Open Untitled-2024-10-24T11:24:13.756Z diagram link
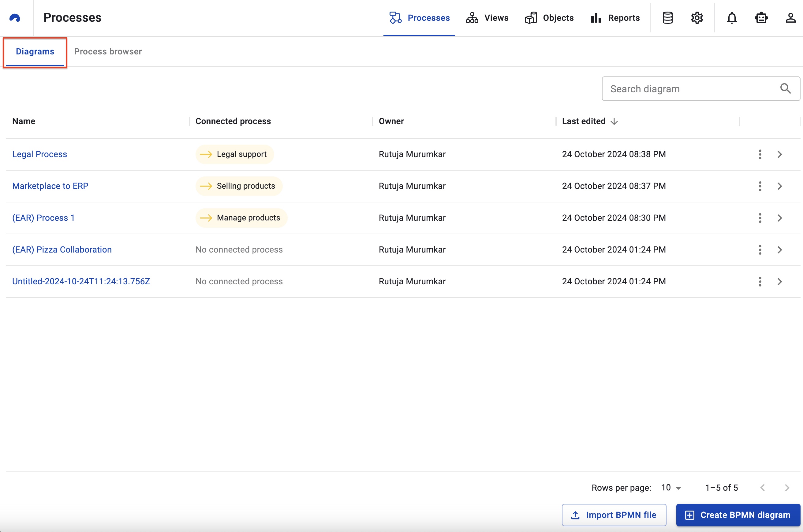Screen dimensions: 803x532 click(81, 282)
